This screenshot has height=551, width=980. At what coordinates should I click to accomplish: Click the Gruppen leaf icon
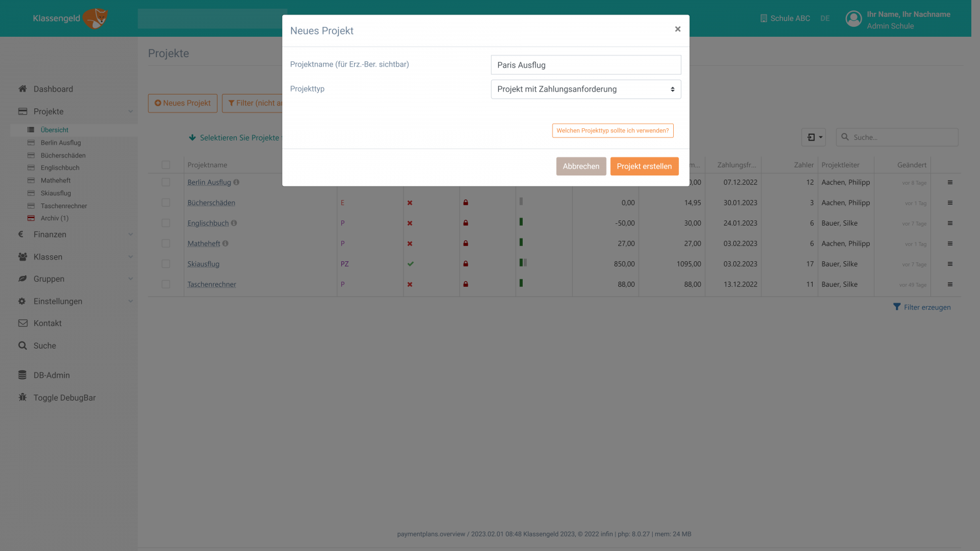click(x=23, y=279)
